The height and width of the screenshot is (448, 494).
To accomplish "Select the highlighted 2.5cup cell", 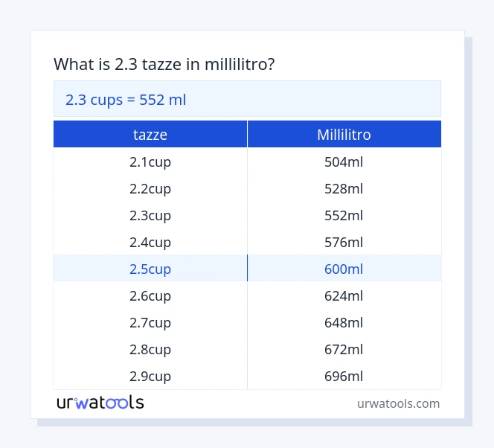I will coord(150,269).
